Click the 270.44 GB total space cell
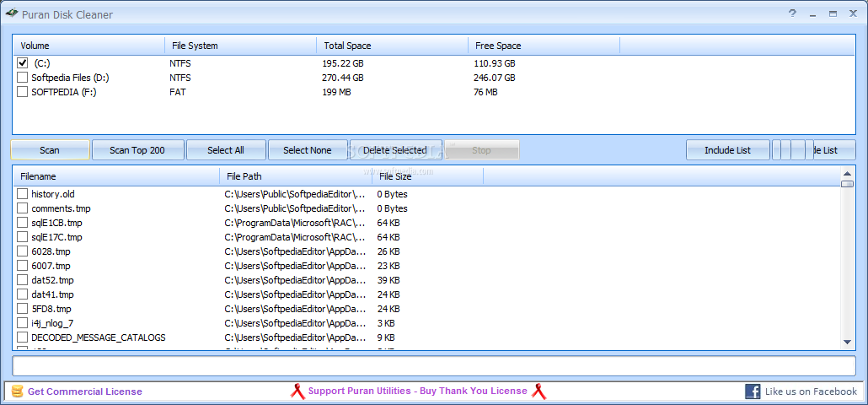868x405 pixels. (x=343, y=78)
